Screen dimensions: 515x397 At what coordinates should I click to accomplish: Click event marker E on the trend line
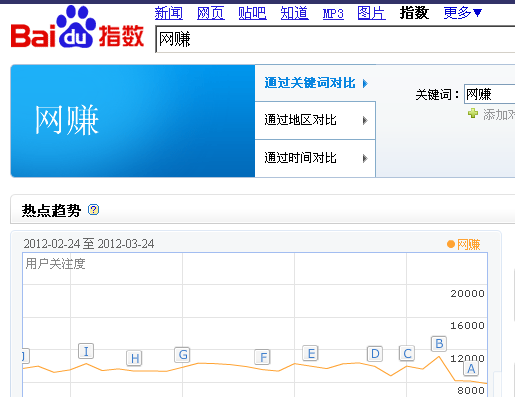pos(311,353)
